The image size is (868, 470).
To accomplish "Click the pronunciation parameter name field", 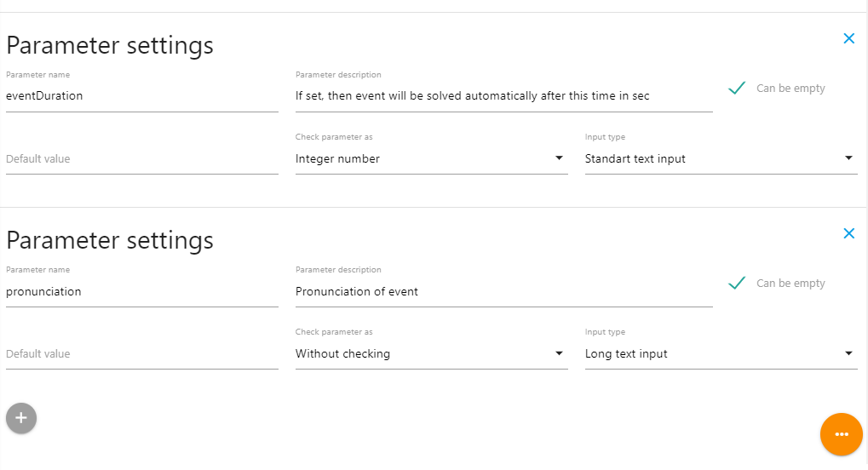I will (141, 291).
